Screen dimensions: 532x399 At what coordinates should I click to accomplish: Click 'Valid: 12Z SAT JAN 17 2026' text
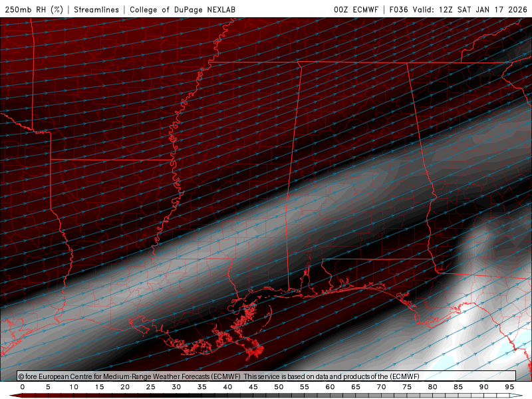[x=470, y=9]
